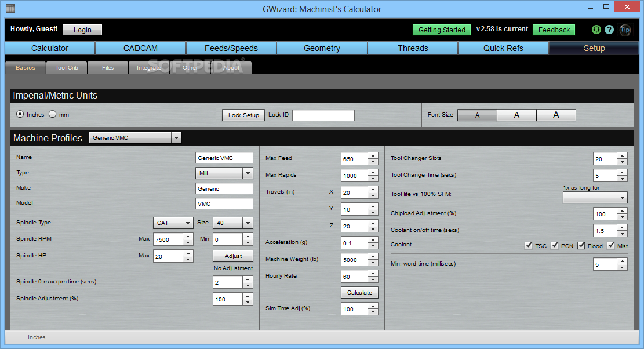Increase the Spindle 0-max rpm time

pyautogui.click(x=248, y=279)
